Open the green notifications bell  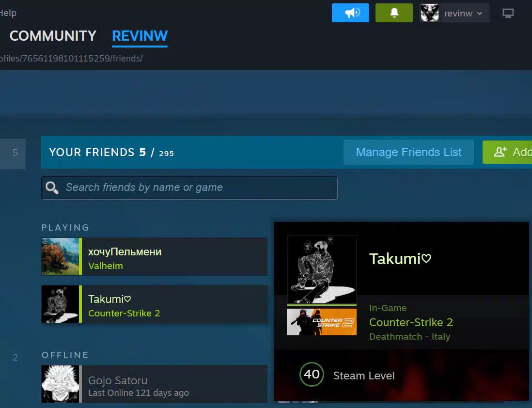394,13
